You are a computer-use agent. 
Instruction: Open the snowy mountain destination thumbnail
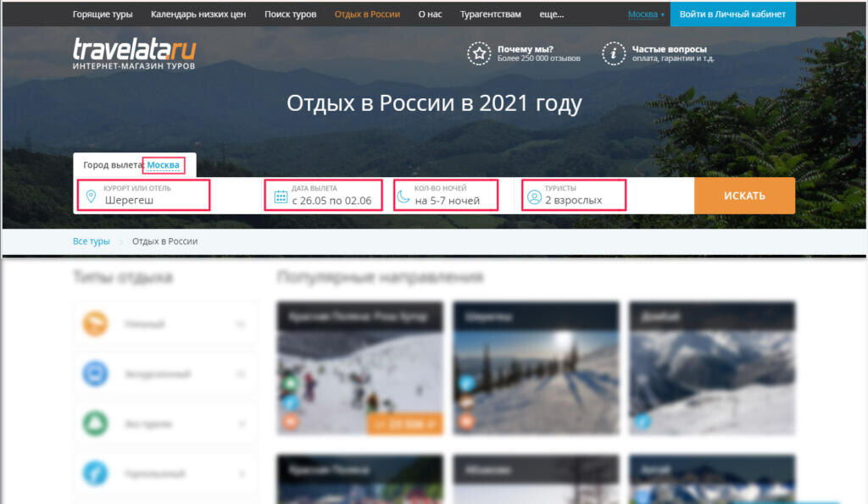click(712, 368)
